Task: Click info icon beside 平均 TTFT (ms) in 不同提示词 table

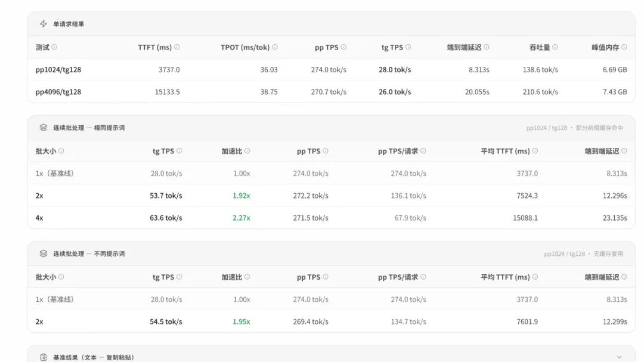Action: click(x=535, y=277)
